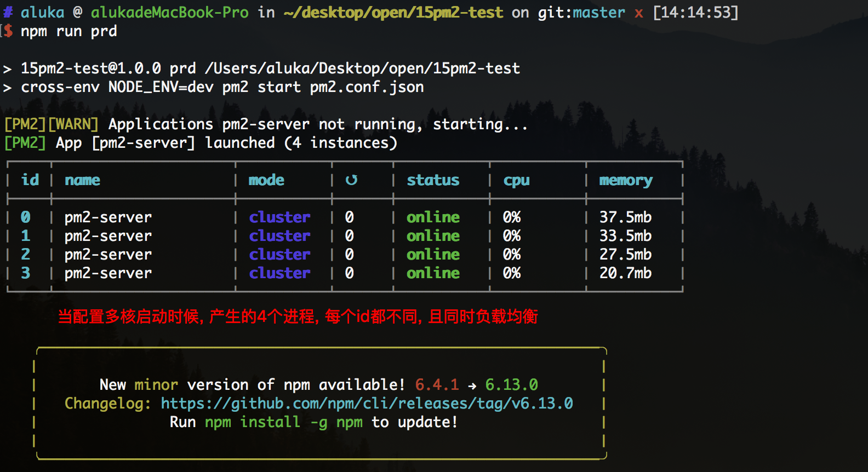Click the 'mode' column header

pos(266,180)
